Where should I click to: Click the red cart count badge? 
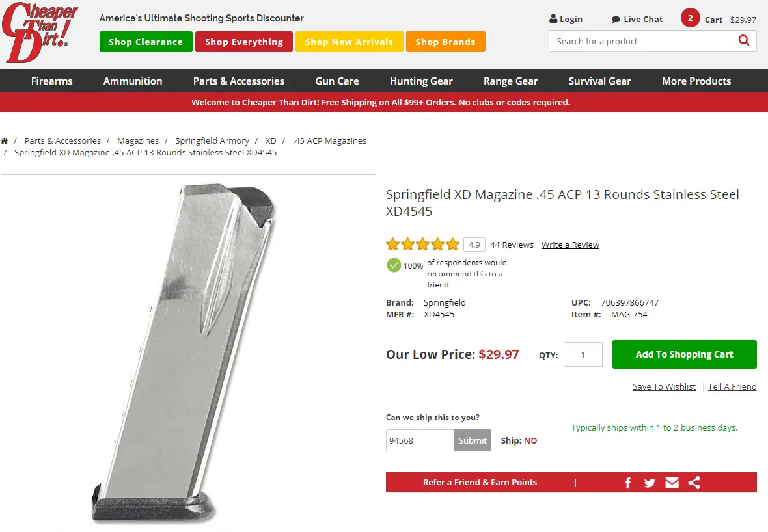coord(690,18)
